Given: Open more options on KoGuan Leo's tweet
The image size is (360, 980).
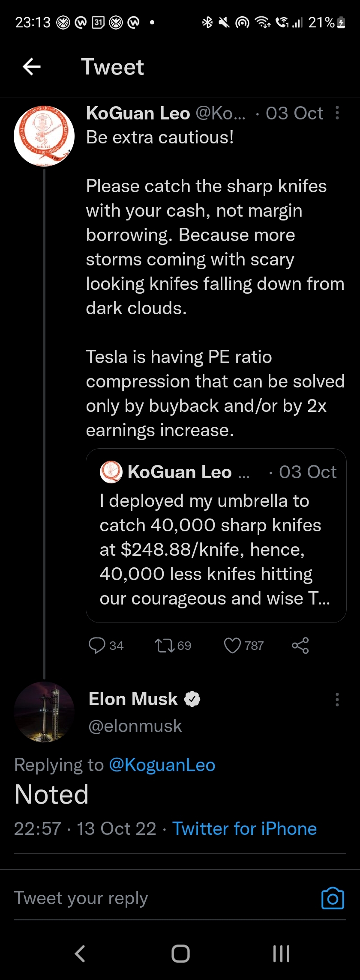Looking at the screenshot, I should click(337, 113).
